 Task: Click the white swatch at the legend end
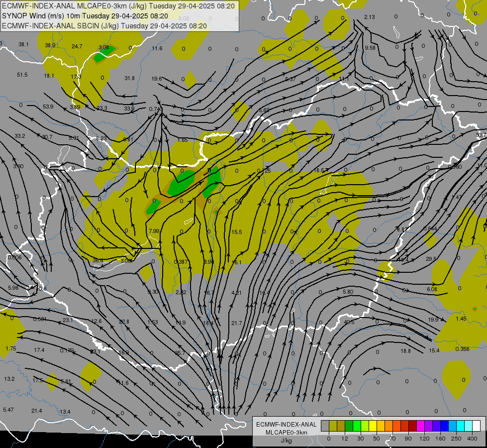(476, 426)
